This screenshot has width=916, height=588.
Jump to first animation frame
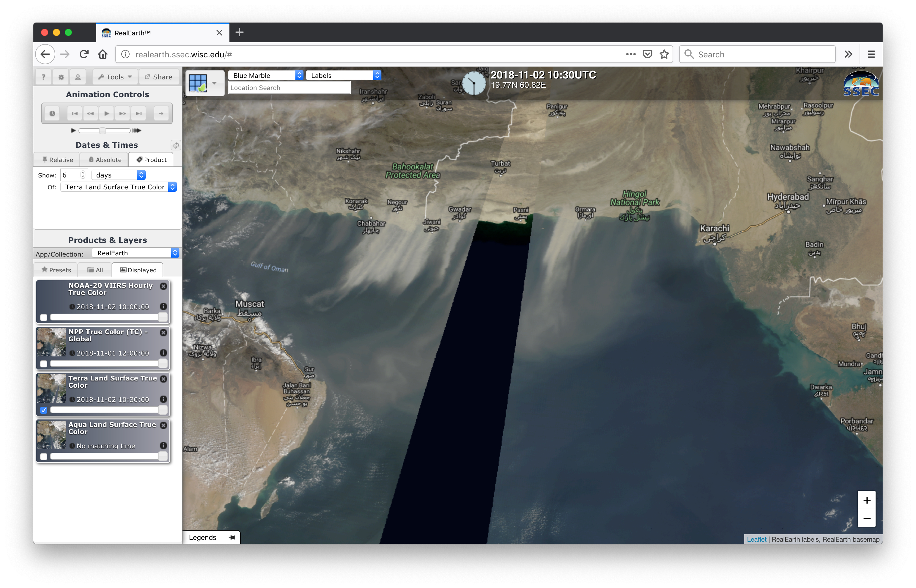(75, 113)
